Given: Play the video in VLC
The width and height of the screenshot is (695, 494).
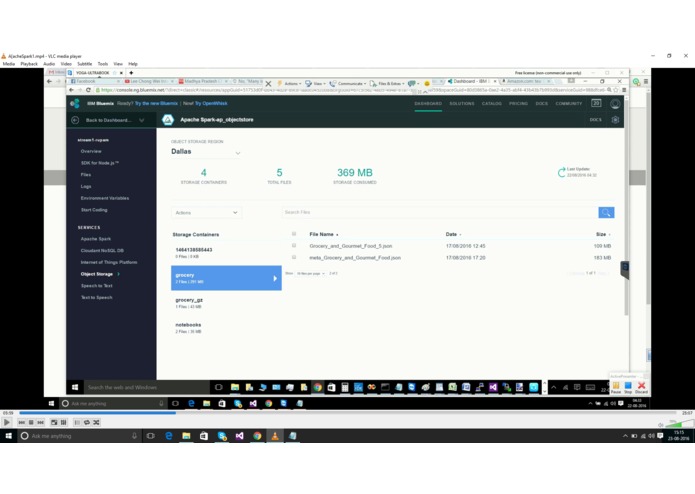Looking at the screenshot, I should (6, 422).
